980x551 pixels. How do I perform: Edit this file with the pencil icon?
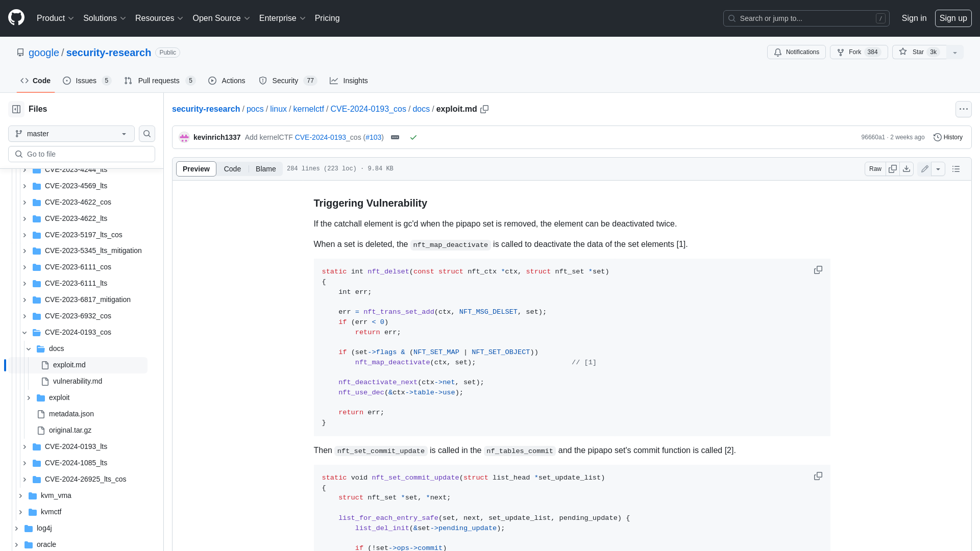[x=924, y=169]
